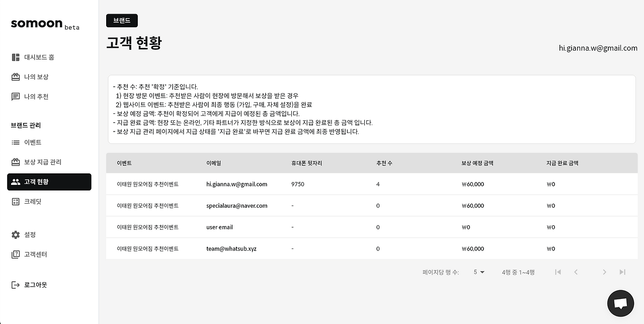Click the 고객센터 help icon
The image size is (644, 324).
tap(17, 254)
